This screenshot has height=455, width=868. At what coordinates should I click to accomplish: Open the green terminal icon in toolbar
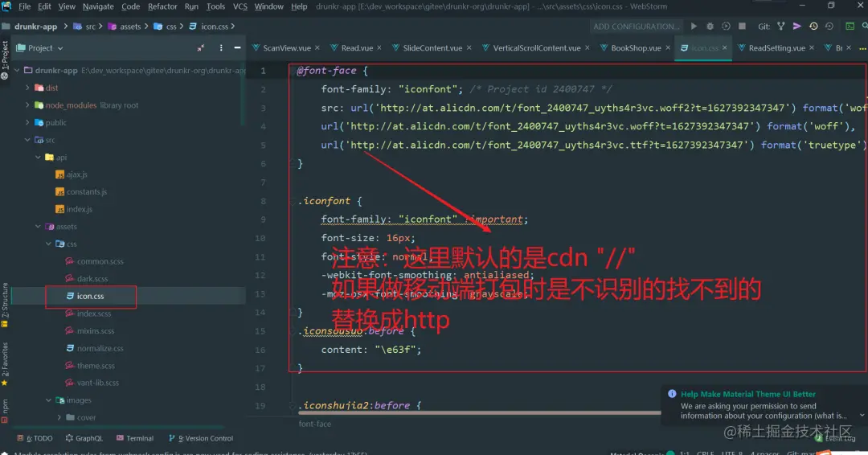coord(850,26)
